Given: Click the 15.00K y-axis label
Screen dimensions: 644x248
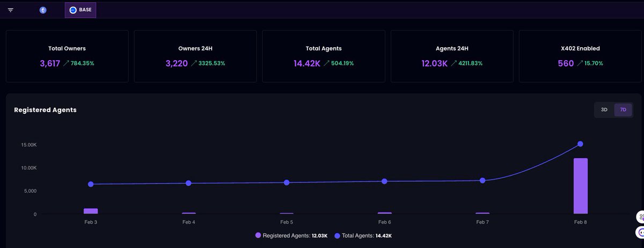Looking at the screenshot, I should point(28,145).
